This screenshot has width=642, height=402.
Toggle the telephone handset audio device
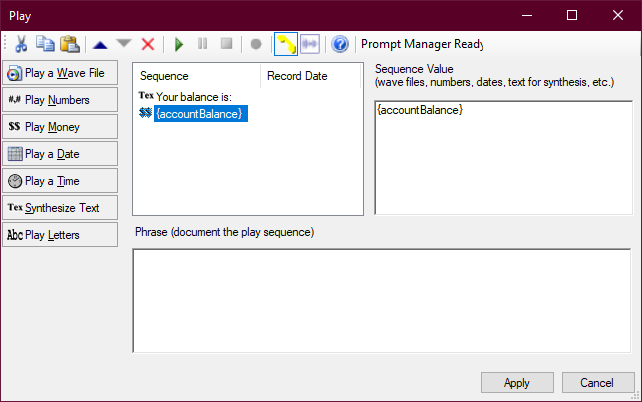click(286, 44)
